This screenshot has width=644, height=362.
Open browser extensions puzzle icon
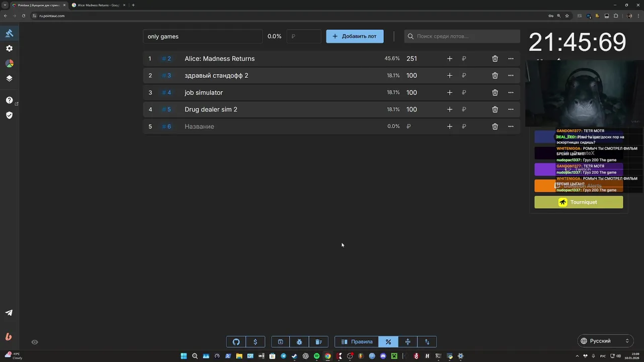[x=616, y=16]
